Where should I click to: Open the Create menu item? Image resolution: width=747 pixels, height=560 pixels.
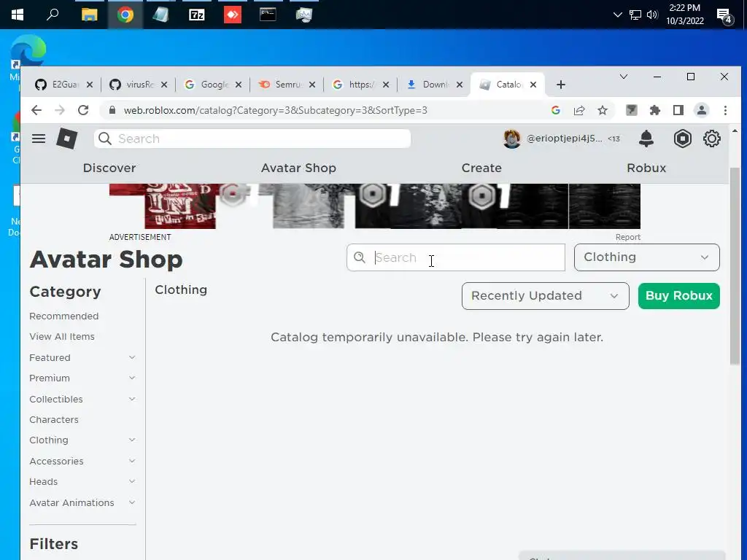tap(481, 168)
